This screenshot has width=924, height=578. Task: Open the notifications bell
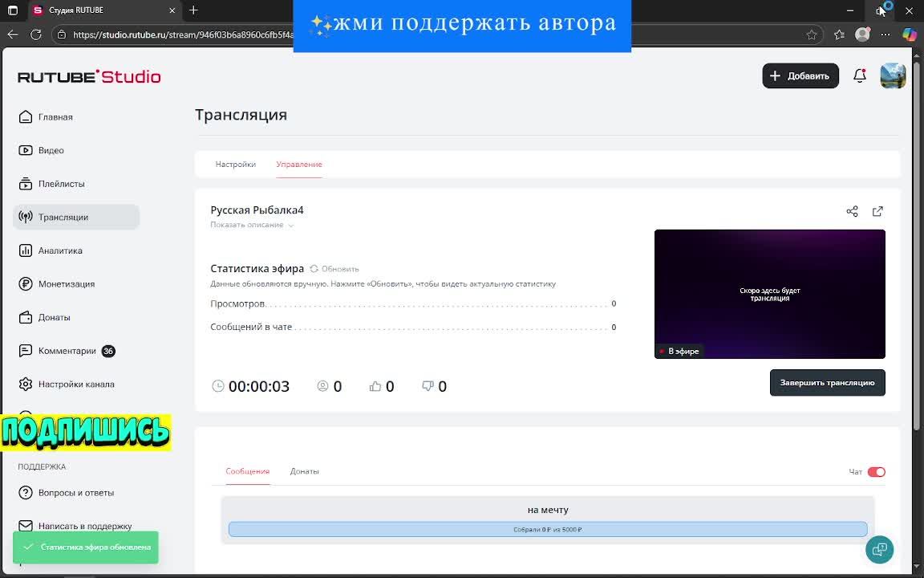(860, 75)
